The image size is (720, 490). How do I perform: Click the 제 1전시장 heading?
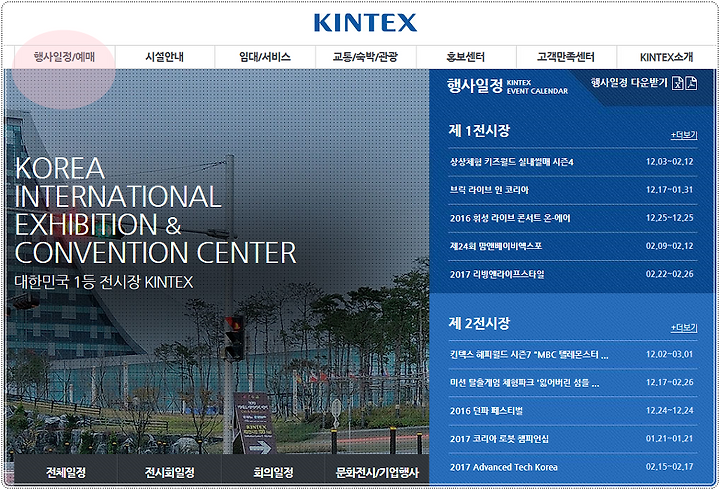[x=479, y=130]
